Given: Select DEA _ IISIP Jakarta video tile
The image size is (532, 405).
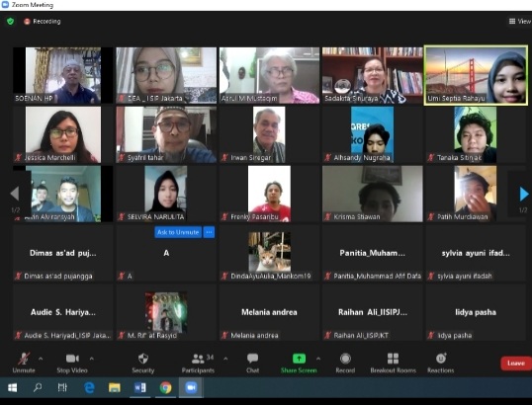Looking at the screenshot, I should coord(166,75).
